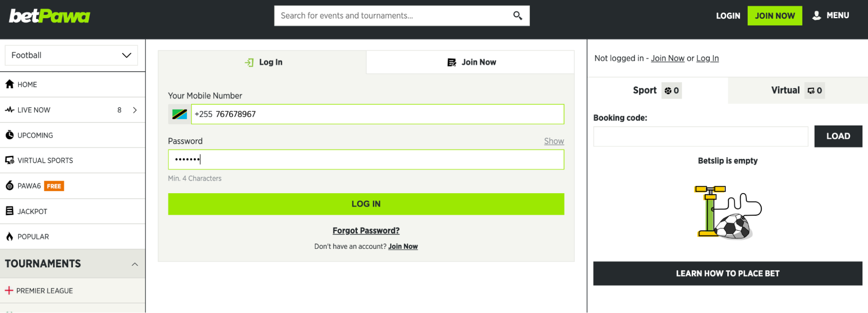
Task: Click the Pawa6 ball icon
Action: (x=10, y=186)
